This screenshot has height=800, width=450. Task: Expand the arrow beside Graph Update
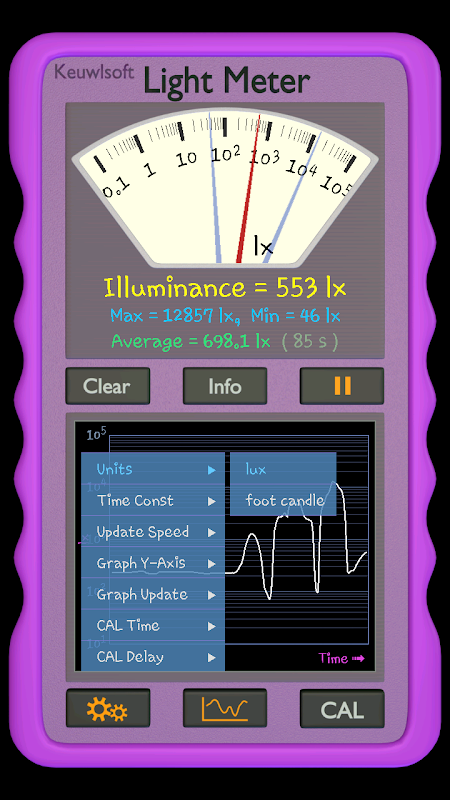click(x=211, y=595)
